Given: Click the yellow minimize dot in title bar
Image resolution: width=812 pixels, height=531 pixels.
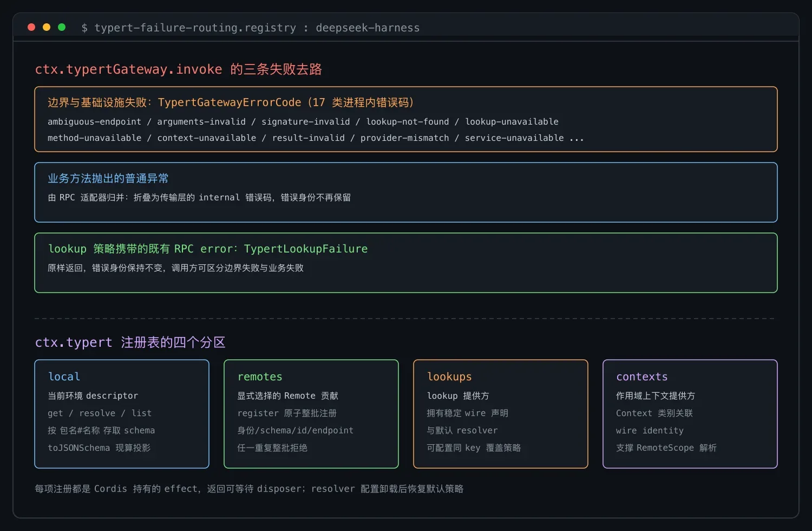Looking at the screenshot, I should (x=47, y=27).
